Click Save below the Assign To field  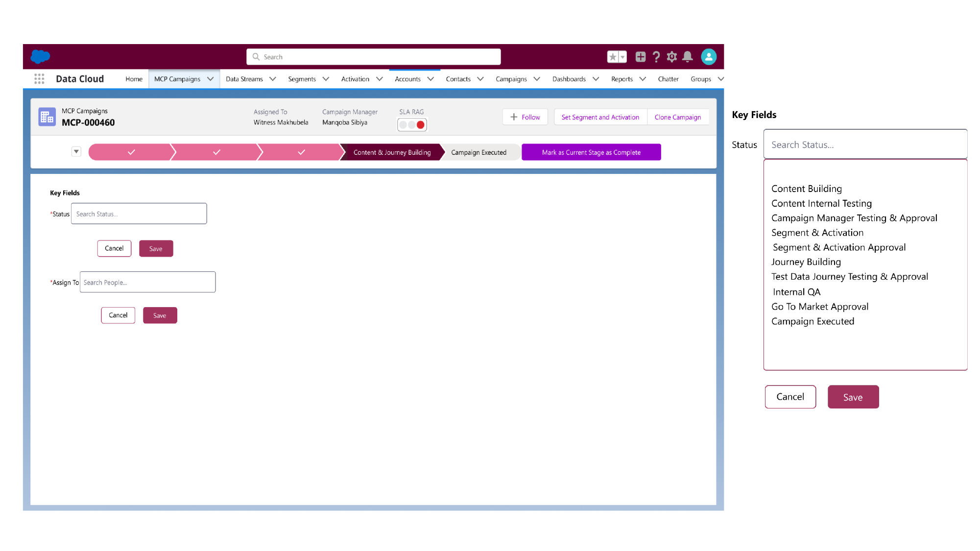160,315
